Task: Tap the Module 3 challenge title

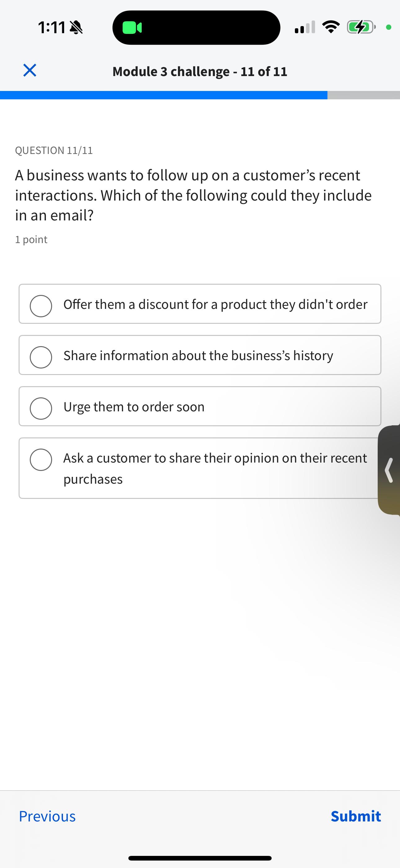Action: [x=200, y=71]
